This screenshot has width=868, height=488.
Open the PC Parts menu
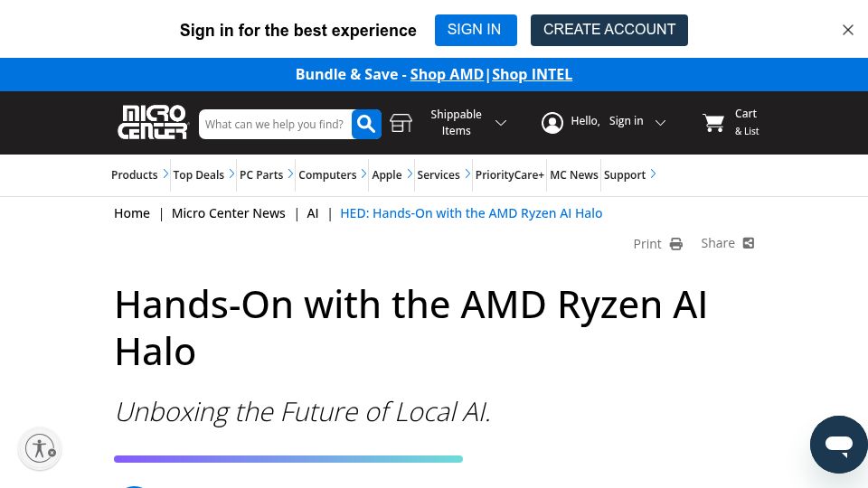click(x=261, y=174)
